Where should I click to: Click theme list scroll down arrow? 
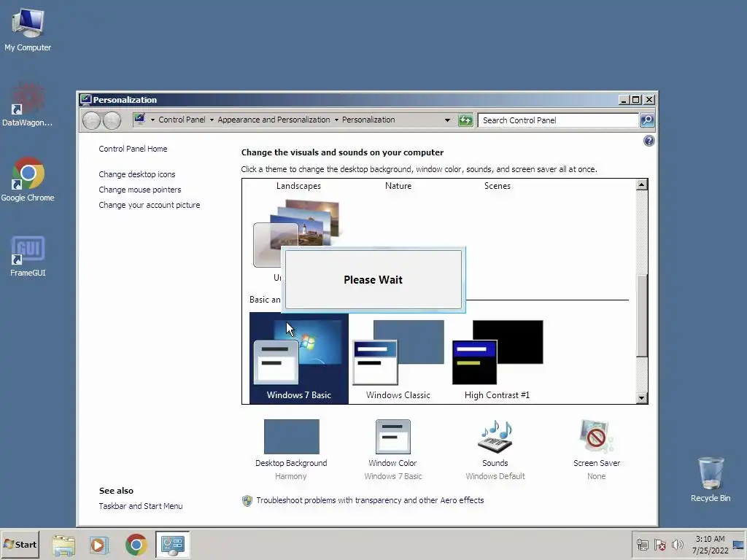(x=642, y=398)
